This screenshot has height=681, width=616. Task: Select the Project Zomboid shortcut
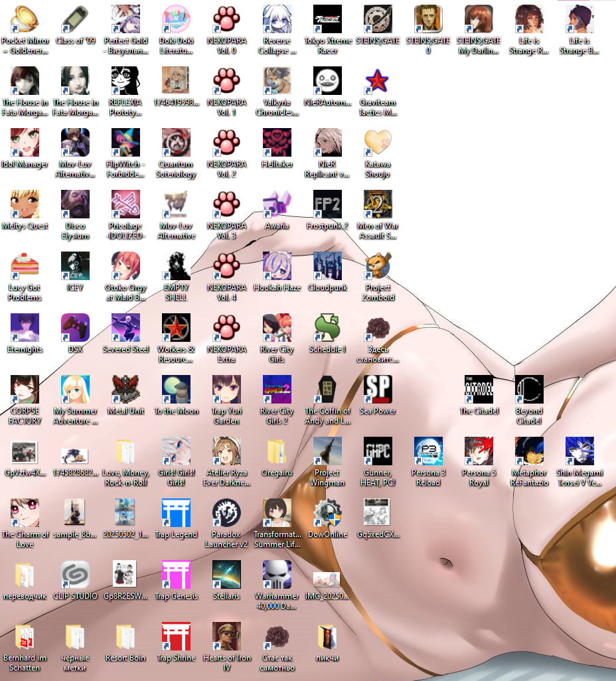(378, 266)
